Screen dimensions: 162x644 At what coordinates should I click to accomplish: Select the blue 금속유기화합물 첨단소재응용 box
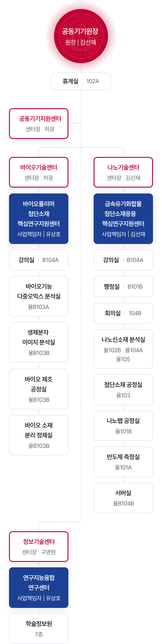pos(123,219)
